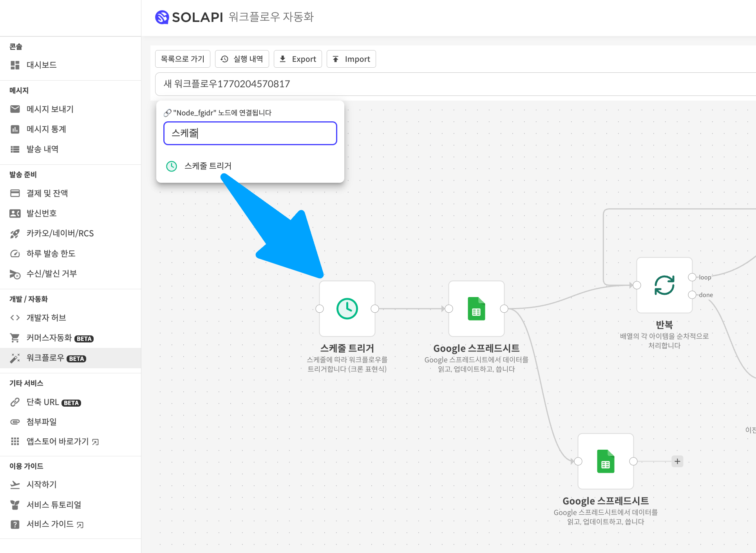This screenshot has height=553, width=756.
Task: Click the node search input field
Action: 250,133
